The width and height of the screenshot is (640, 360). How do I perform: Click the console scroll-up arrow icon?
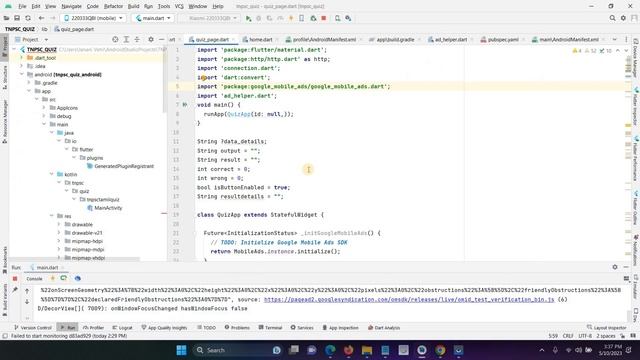27,291
